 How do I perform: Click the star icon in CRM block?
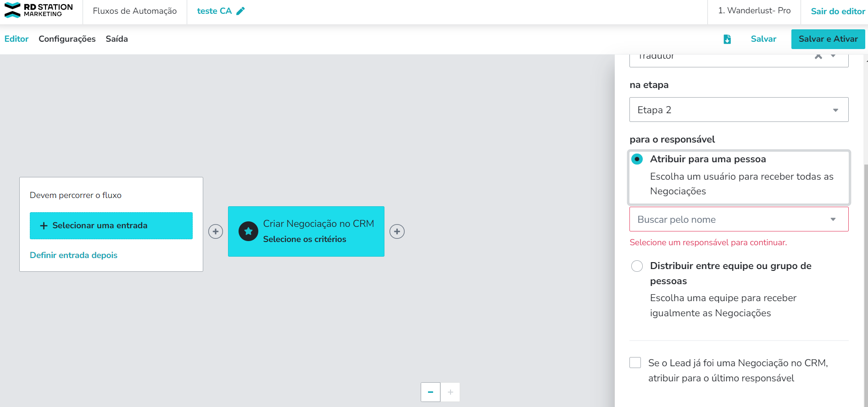(x=248, y=231)
